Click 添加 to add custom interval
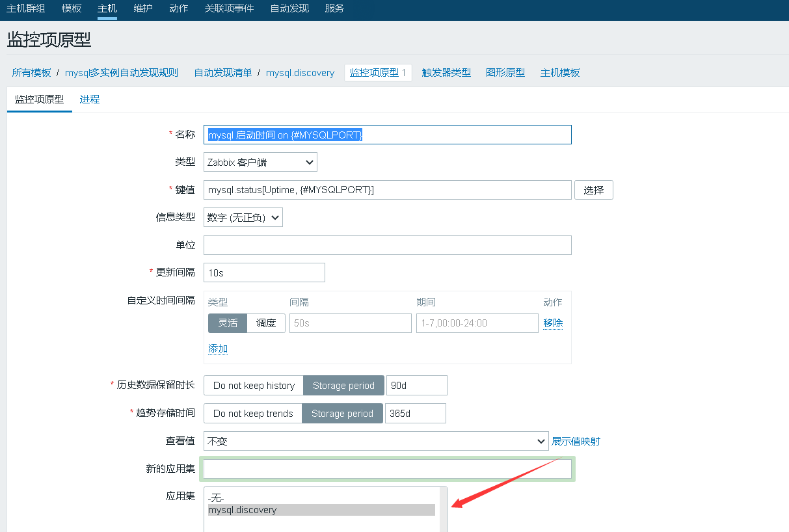Image resolution: width=789 pixels, height=532 pixels. [x=218, y=349]
